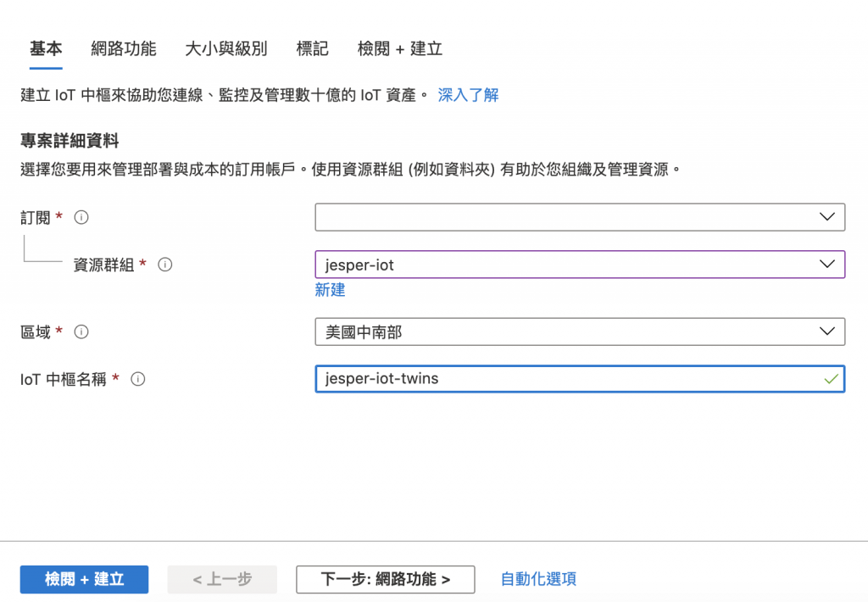Viewport: 868px width, 602px height.
Task: Click the 深入了解 link
Action: [468, 95]
